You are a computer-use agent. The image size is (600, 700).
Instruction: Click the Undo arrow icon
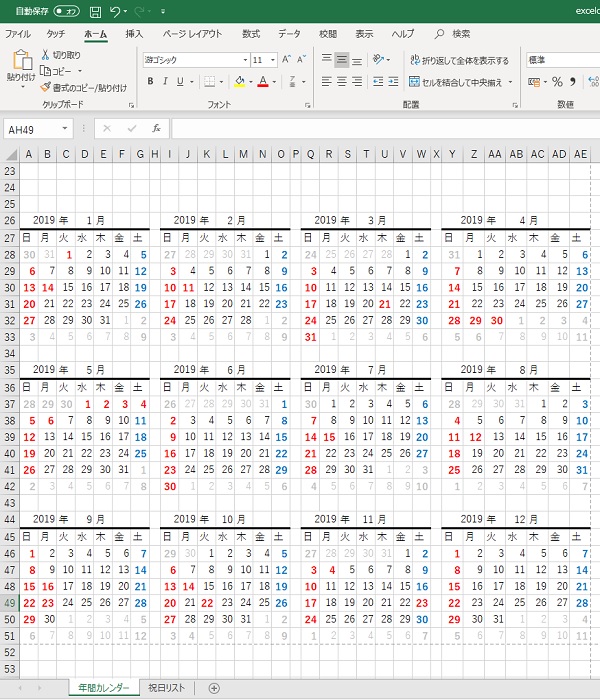tap(115, 12)
